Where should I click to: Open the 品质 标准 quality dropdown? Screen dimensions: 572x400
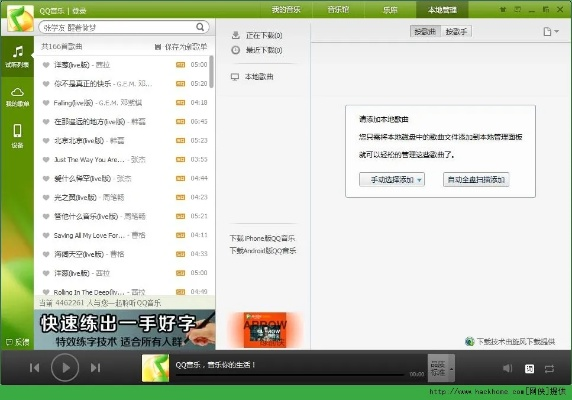pyautogui.click(x=441, y=368)
